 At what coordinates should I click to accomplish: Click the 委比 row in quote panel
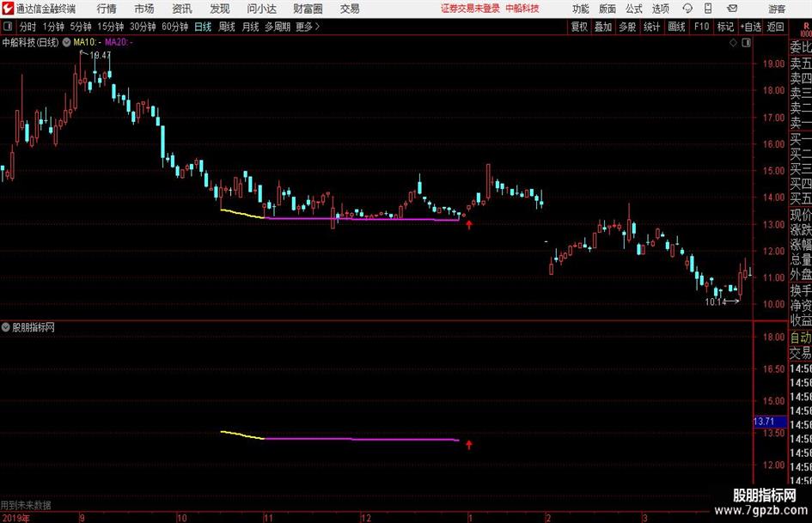pos(801,47)
